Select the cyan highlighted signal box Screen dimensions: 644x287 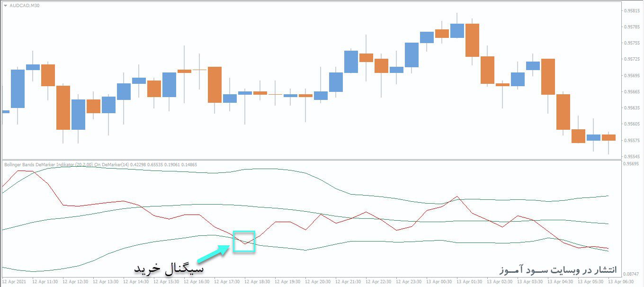(x=243, y=241)
